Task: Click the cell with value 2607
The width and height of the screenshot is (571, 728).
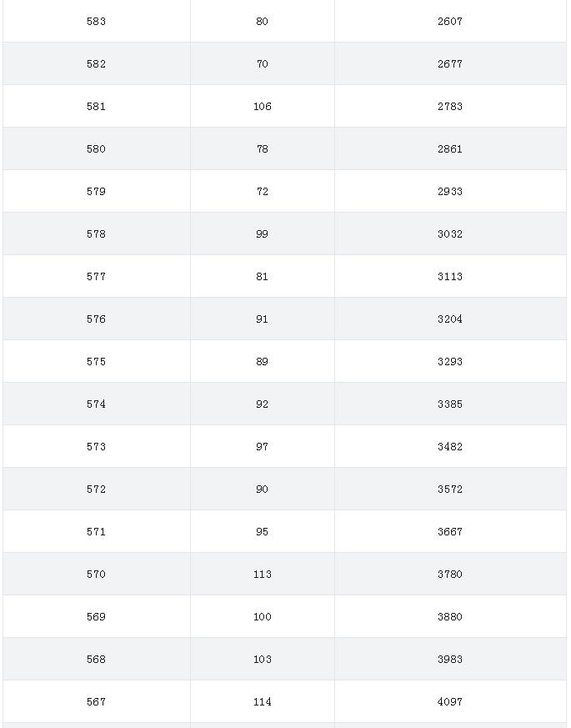Action: [x=450, y=22]
